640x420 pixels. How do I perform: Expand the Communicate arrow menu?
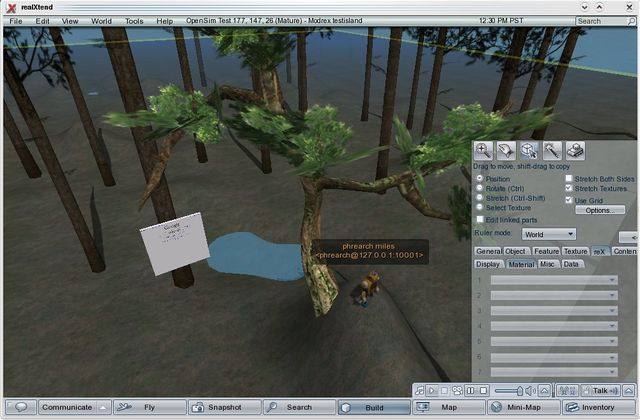102,407
